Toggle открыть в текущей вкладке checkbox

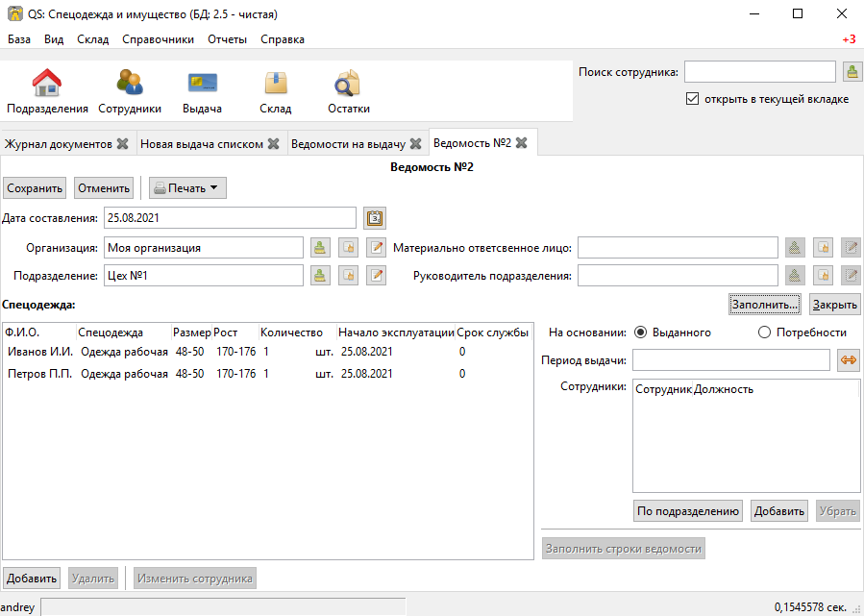[692, 99]
